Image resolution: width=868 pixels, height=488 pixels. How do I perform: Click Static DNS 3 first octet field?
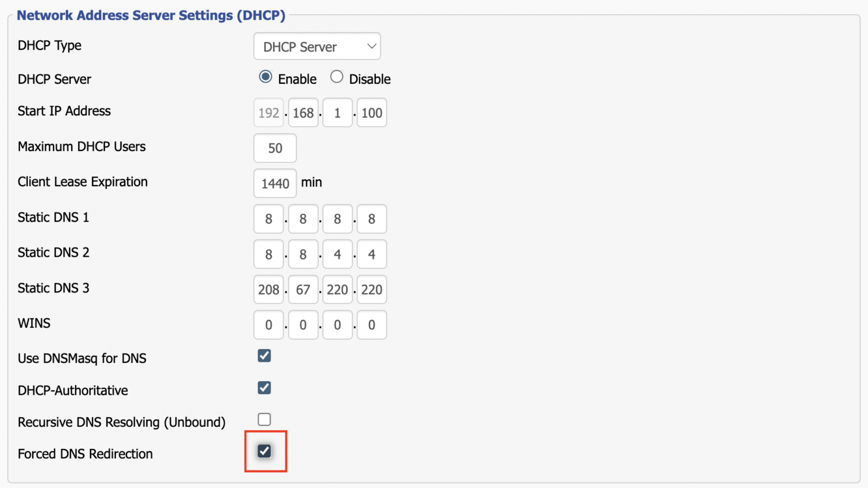pyautogui.click(x=268, y=290)
